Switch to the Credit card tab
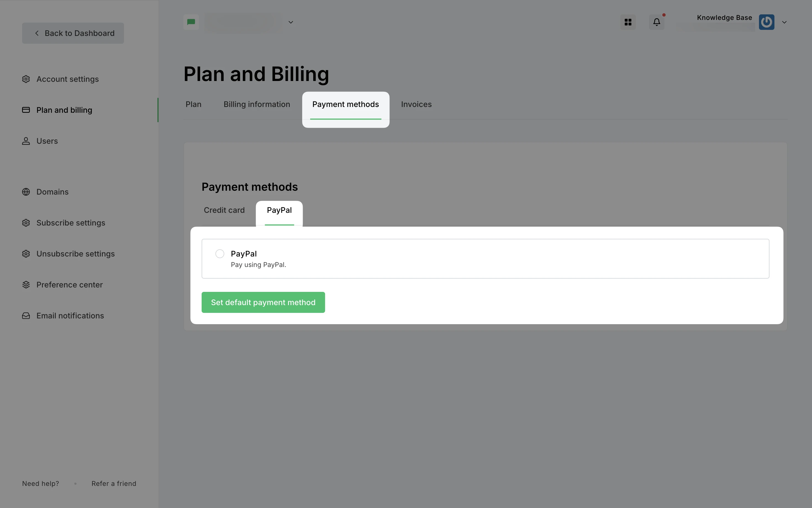The image size is (812, 508). point(224,210)
